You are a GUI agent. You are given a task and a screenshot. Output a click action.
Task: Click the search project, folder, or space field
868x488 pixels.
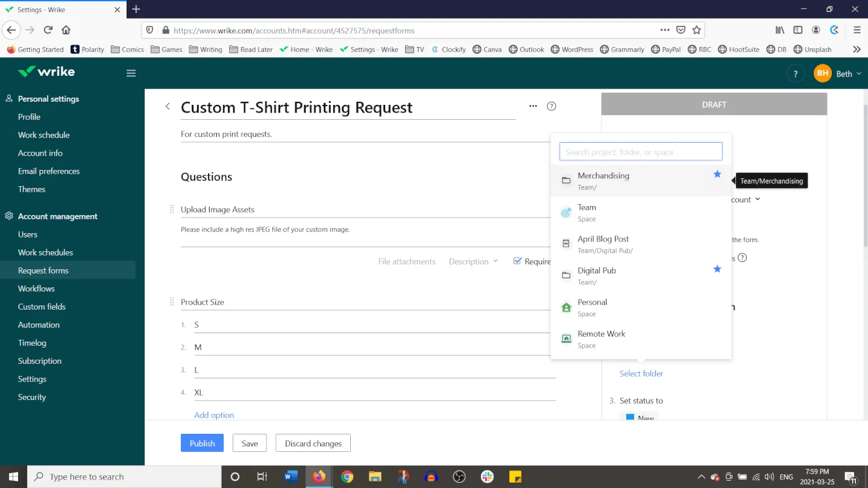pos(641,152)
